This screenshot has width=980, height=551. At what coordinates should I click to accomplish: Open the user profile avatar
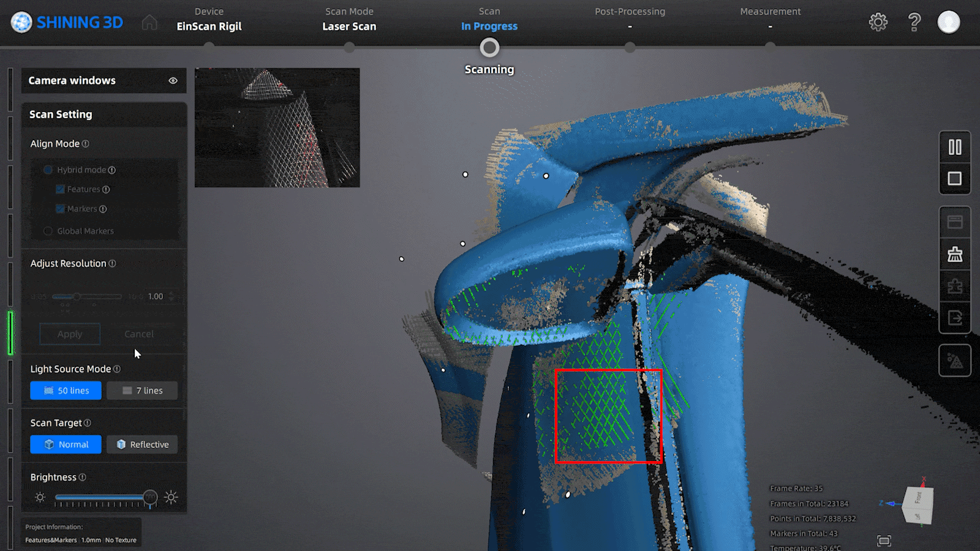pos(949,22)
